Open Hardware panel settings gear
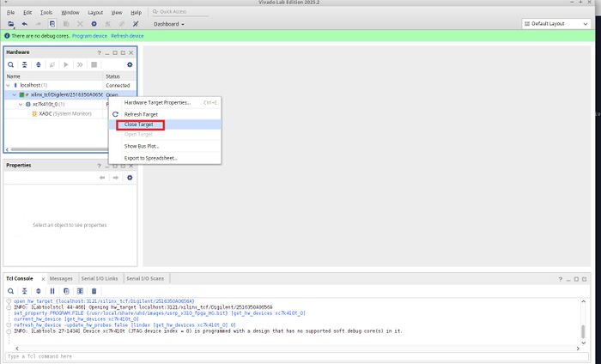 tap(130, 64)
